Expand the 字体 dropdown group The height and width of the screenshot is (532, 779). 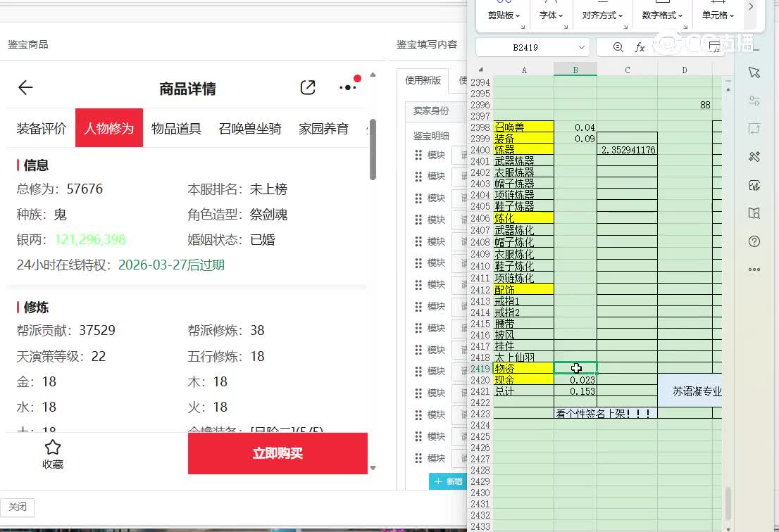tap(551, 15)
